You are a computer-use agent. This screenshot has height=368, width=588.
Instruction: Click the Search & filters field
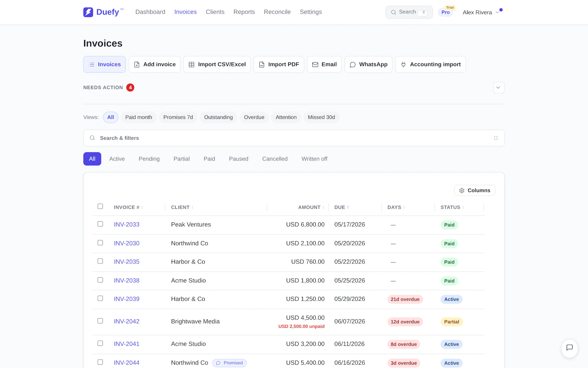(x=294, y=138)
